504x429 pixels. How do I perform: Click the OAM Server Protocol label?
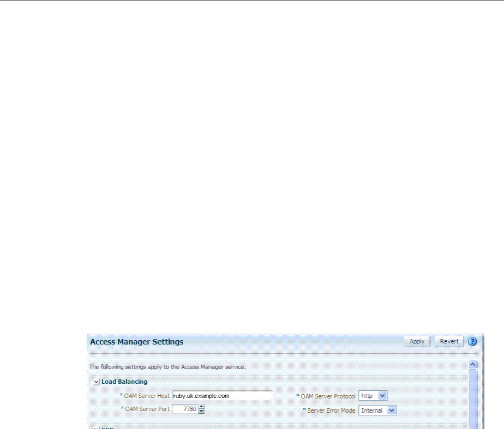328,396
